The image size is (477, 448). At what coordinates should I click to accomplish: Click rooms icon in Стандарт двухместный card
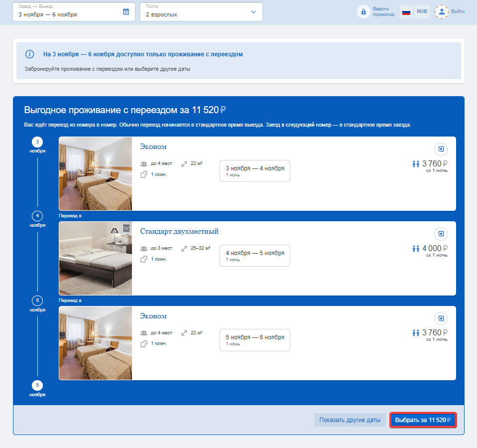coord(143,259)
